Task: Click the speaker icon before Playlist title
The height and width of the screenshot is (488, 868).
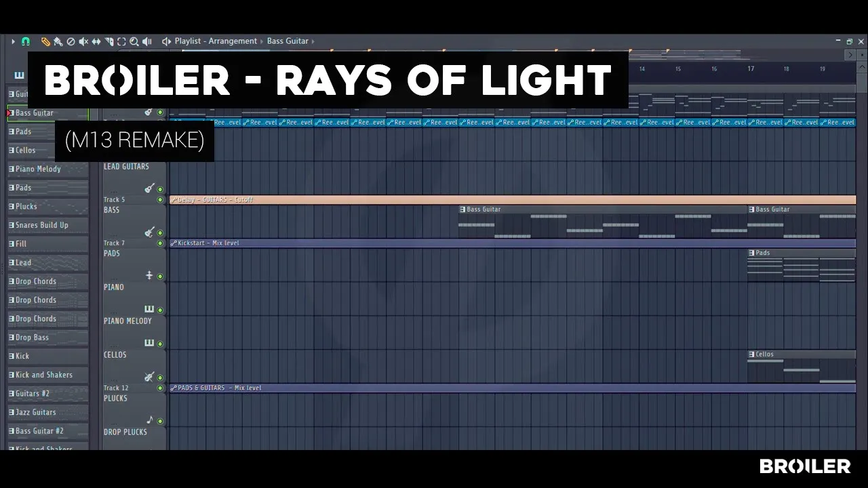Action: 166,41
